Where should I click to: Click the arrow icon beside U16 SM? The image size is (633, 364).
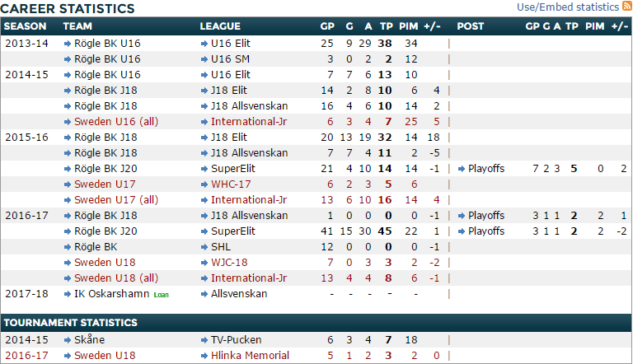(204, 59)
